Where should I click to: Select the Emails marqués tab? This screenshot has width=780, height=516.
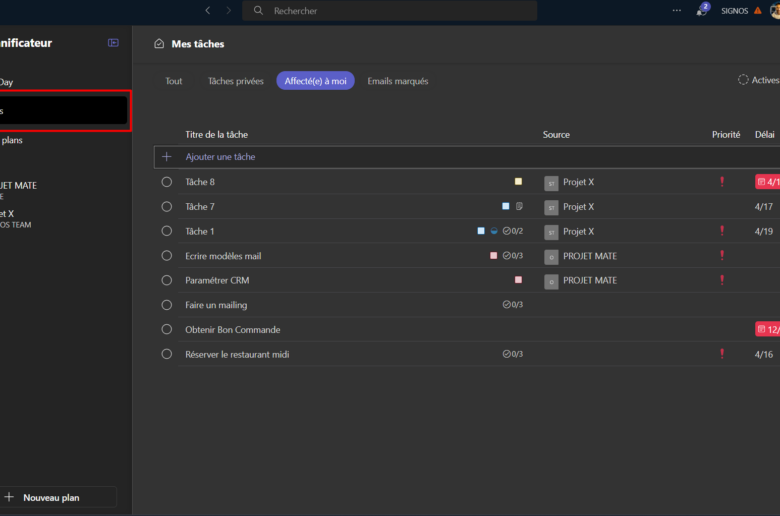(397, 81)
